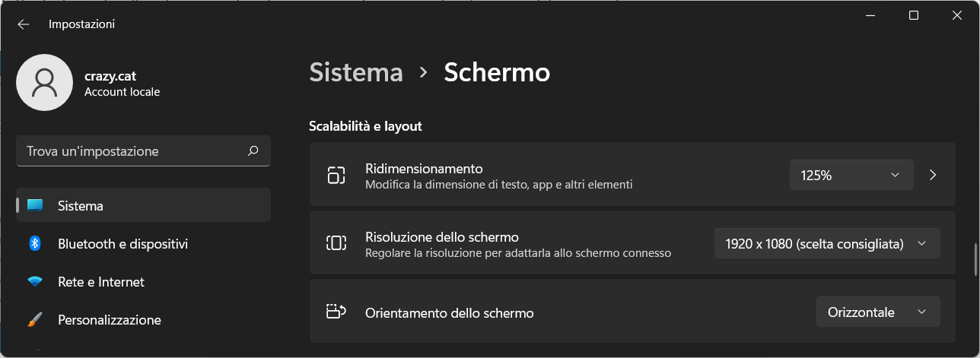Click the Risoluzione dello schermo icon
Viewport: 980px width, 358px height.
(336, 243)
